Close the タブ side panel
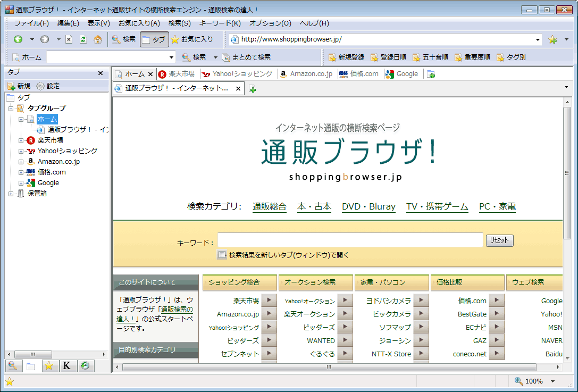Viewport: 578px width, 392px height. click(100, 73)
